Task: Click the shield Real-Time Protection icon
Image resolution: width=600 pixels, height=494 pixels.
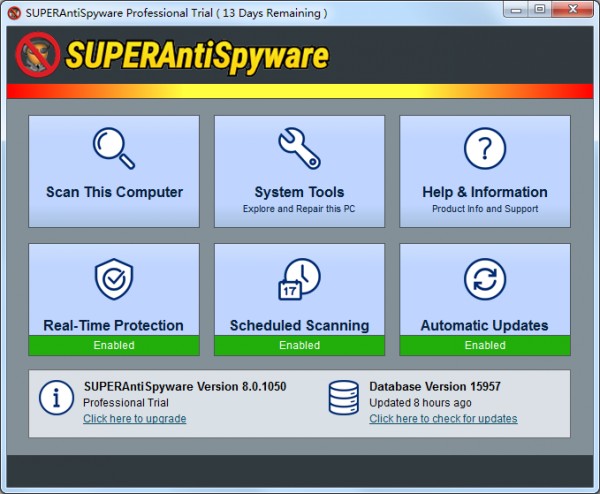Action: click(x=114, y=279)
